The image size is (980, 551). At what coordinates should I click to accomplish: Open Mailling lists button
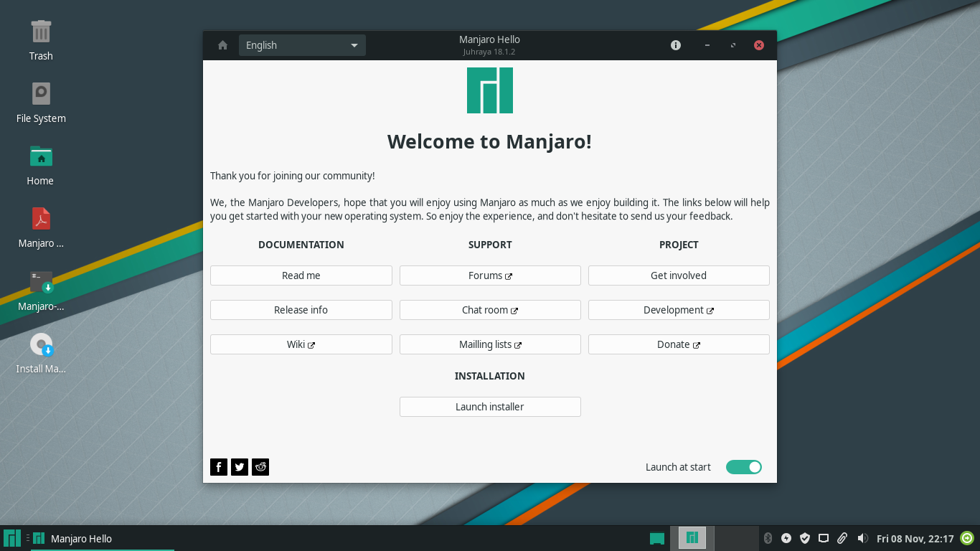(490, 344)
